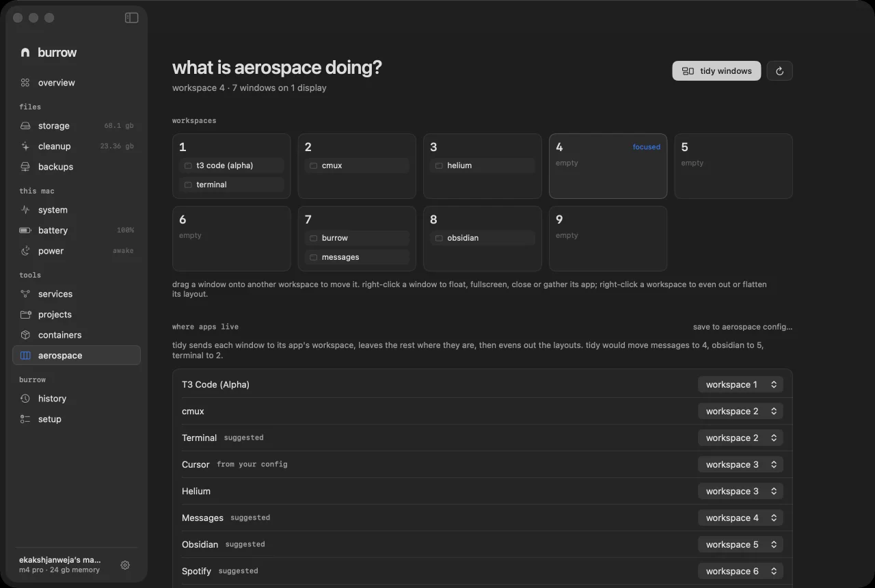
Task: Select the helium window chip
Action: (483, 165)
